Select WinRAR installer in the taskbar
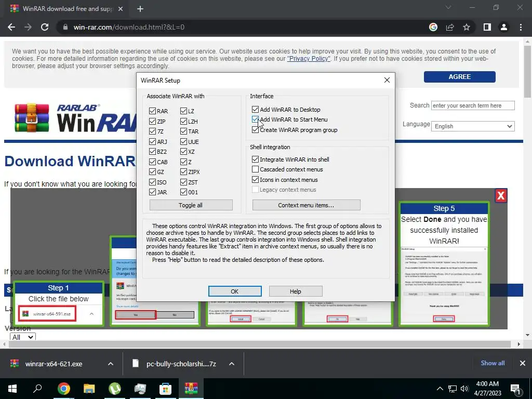532x399 pixels. click(x=191, y=389)
